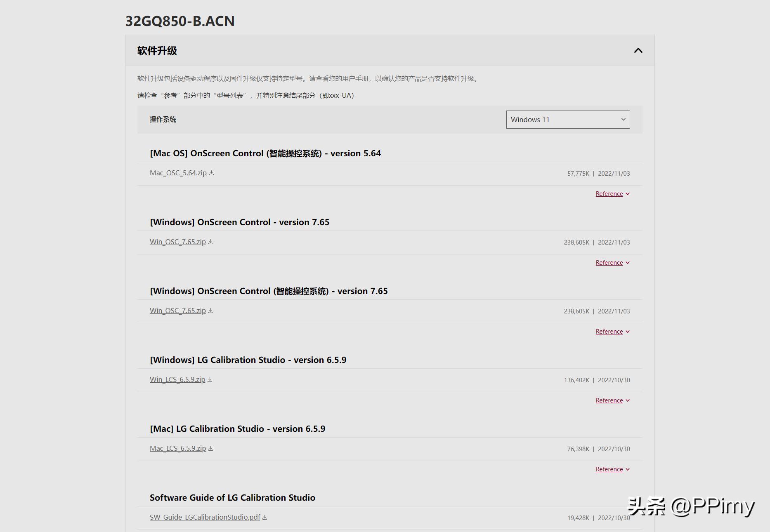Screen dimensions: 770x532
Task: Select the 32GQ850-B.ACN model heading
Action: (180, 21)
